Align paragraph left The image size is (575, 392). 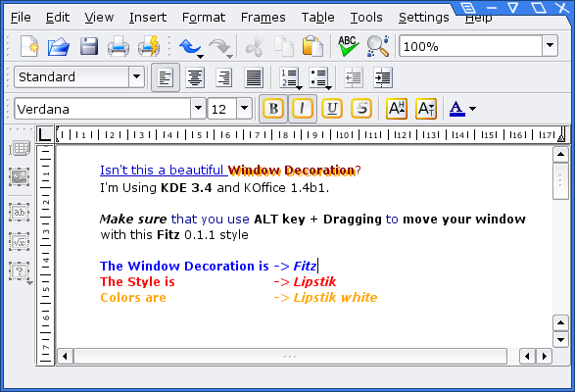point(166,77)
